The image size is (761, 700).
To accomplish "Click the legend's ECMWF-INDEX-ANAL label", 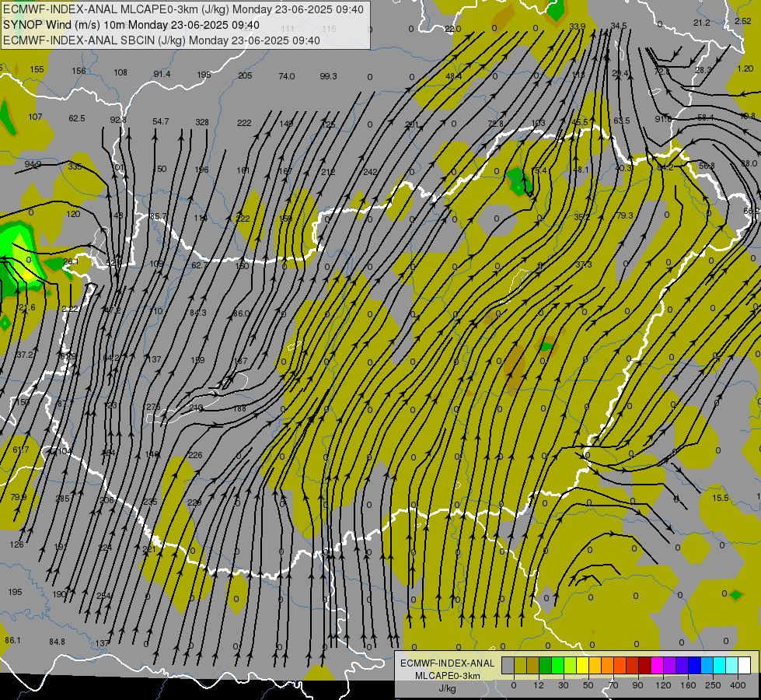I will pyautogui.click(x=447, y=663).
